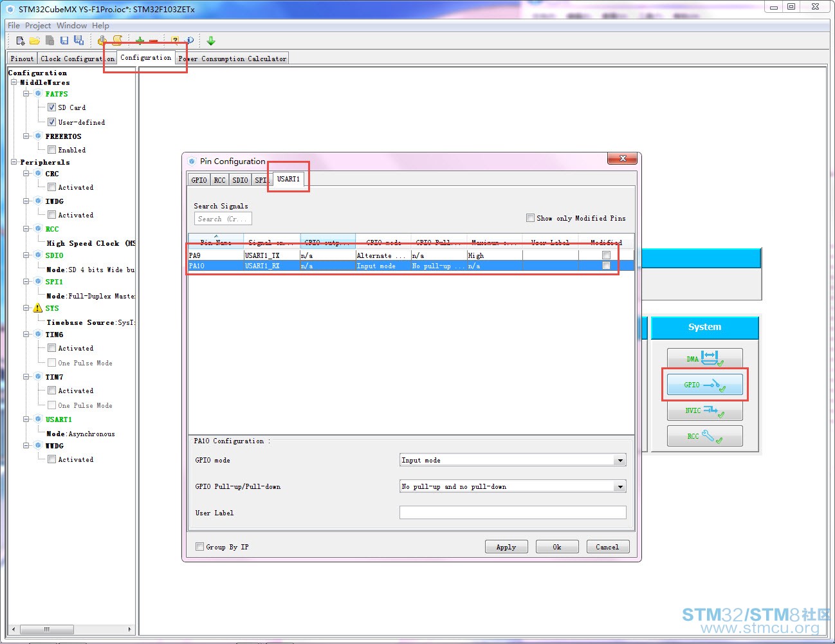Open the NVIC system configuration button
Viewport: 835px width, 644px height.
click(704, 410)
